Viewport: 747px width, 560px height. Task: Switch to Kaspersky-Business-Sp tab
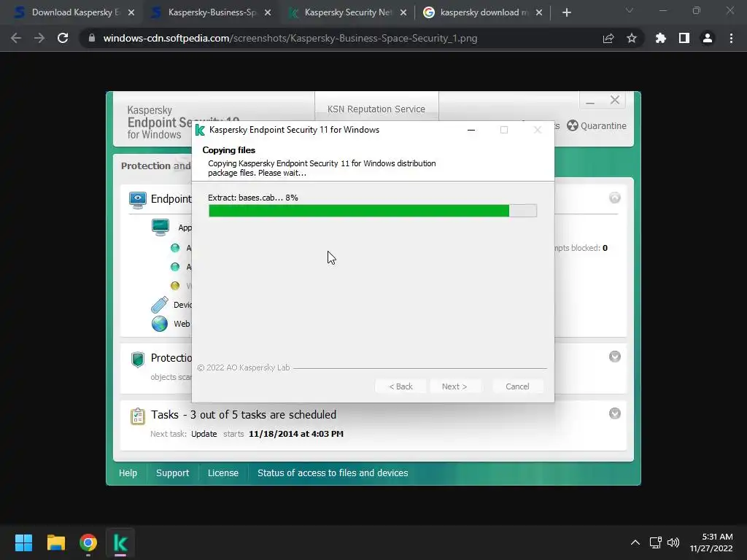(x=212, y=12)
